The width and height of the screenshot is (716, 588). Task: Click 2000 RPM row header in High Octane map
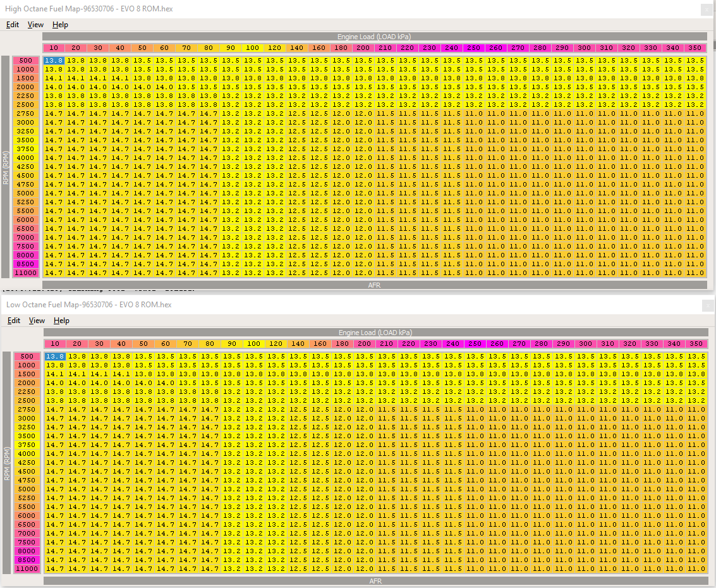(26, 87)
